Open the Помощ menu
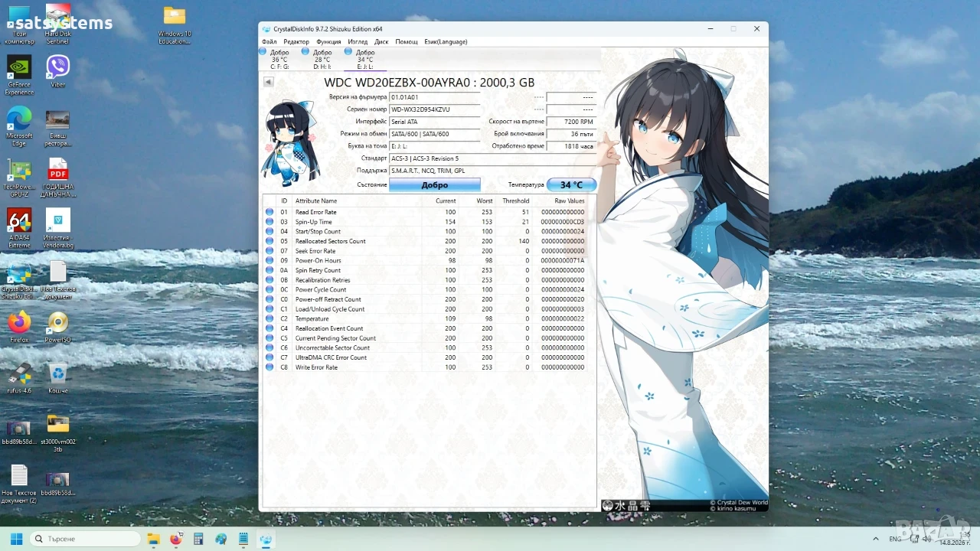 point(407,41)
